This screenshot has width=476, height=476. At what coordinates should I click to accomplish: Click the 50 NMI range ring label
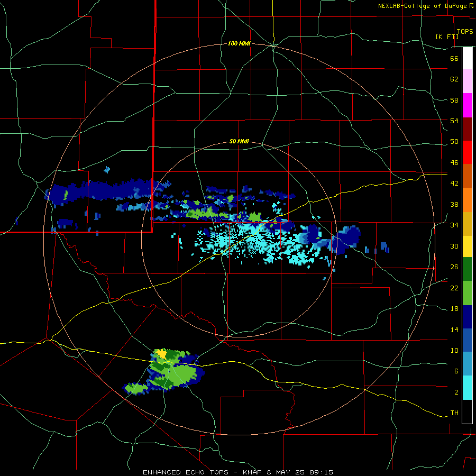point(239,141)
